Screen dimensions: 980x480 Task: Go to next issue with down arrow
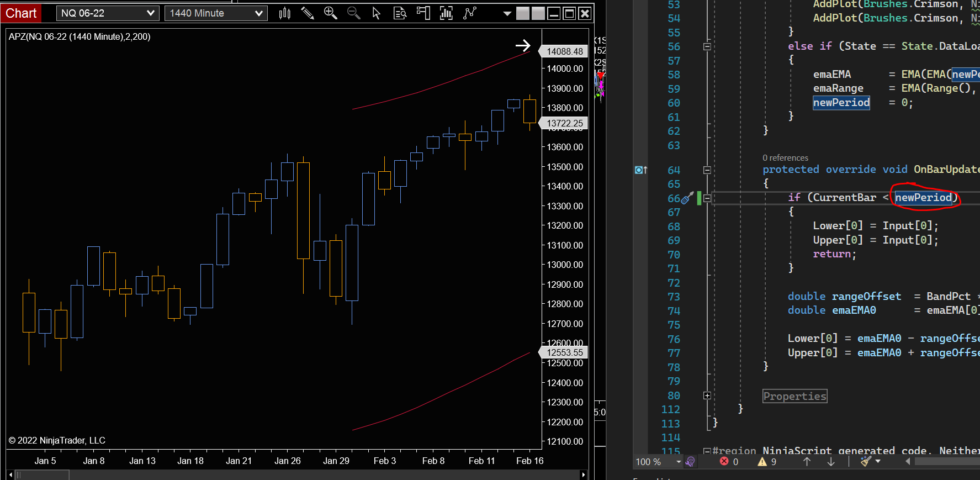pos(831,462)
